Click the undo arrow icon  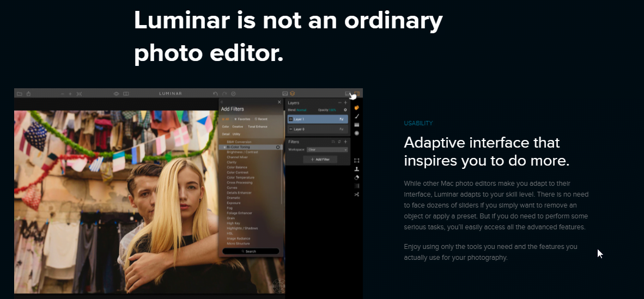tap(215, 94)
